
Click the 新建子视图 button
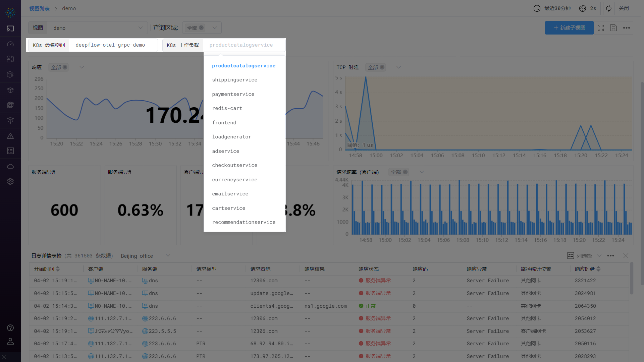coord(569,28)
